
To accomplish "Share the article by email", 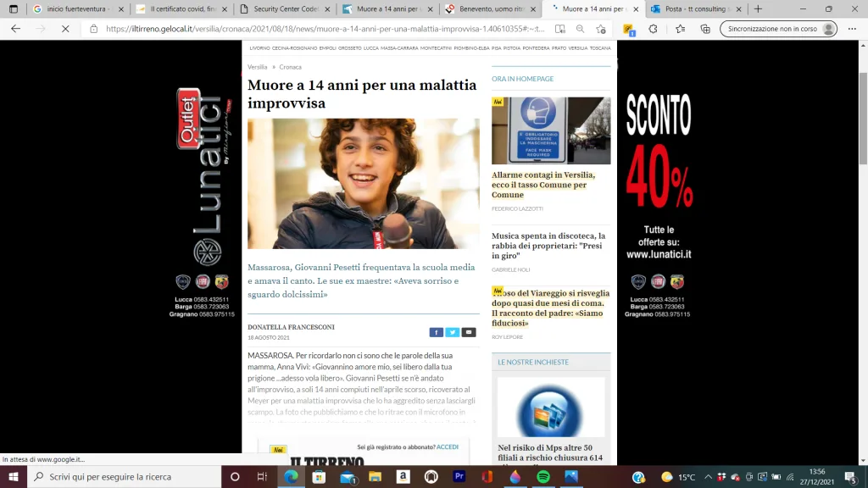I will [x=468, y=332].
